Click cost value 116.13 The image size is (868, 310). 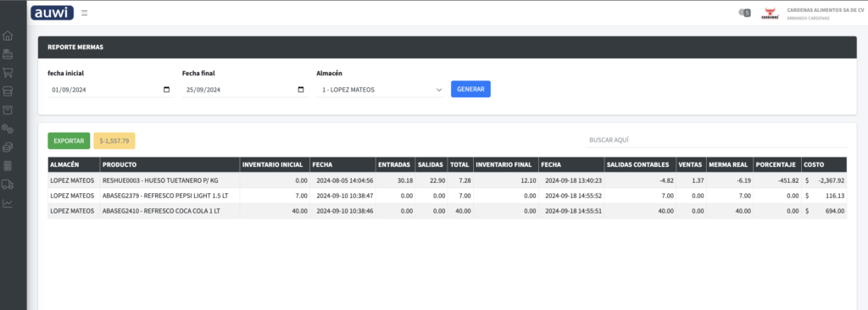(835, 196)
